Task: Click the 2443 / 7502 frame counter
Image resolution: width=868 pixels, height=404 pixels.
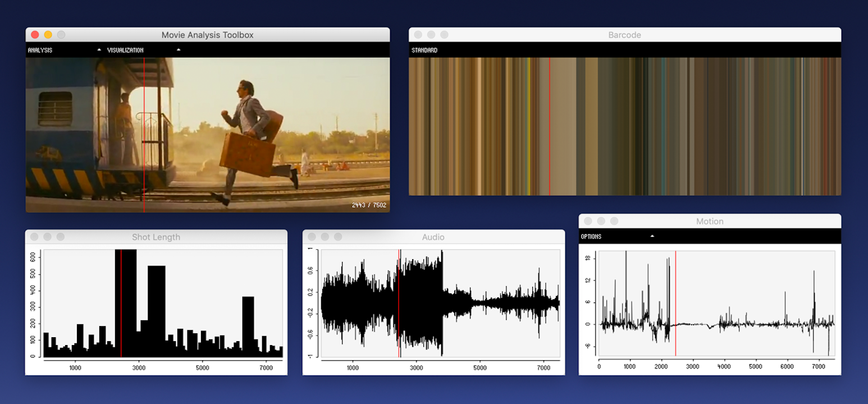Action: (369, 205)
